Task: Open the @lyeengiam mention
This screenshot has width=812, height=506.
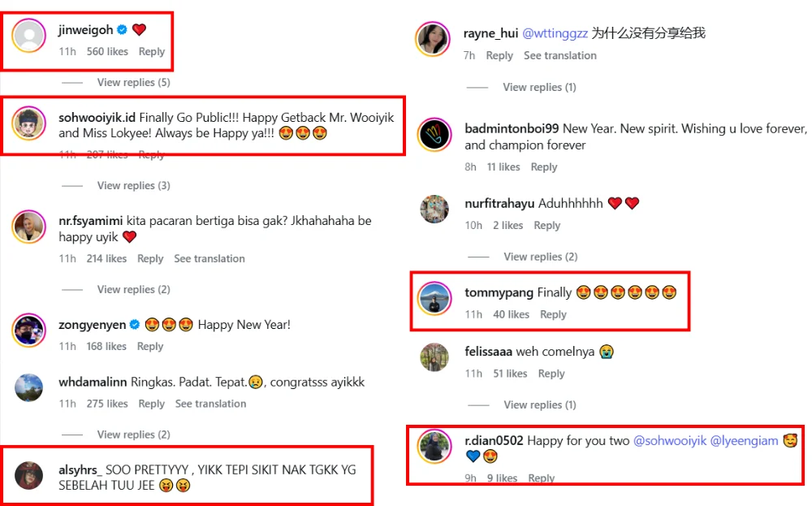Action: coord(744,440)
